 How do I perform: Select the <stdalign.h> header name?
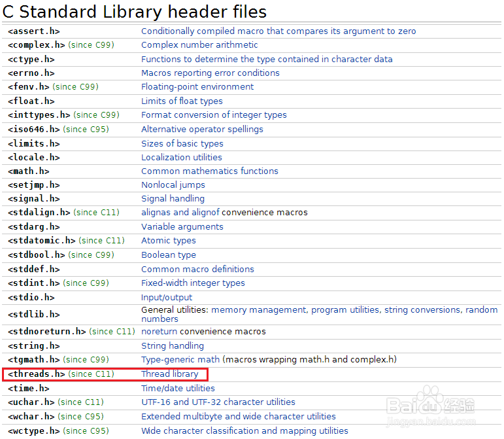tap(39, 213)
